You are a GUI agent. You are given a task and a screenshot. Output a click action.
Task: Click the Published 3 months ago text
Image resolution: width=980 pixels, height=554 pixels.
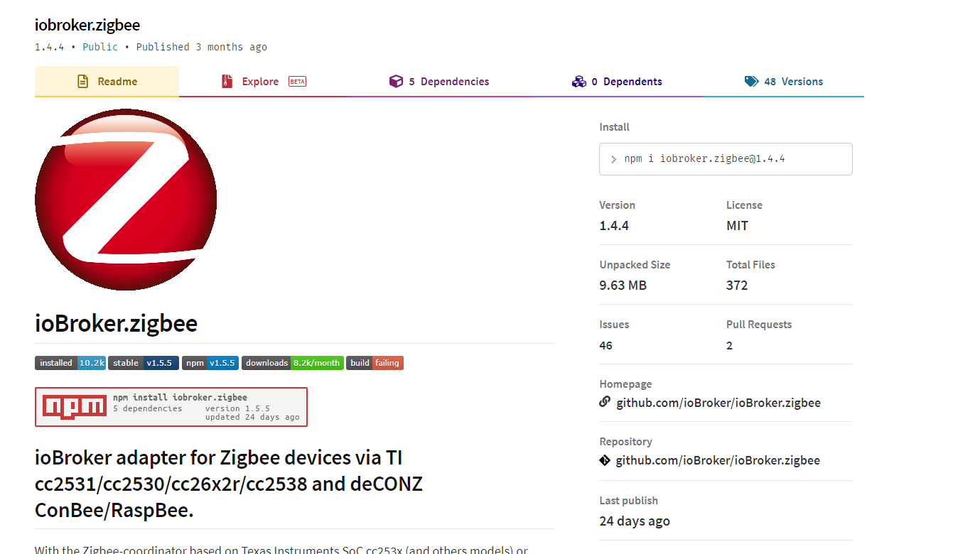tap(202, 47)
